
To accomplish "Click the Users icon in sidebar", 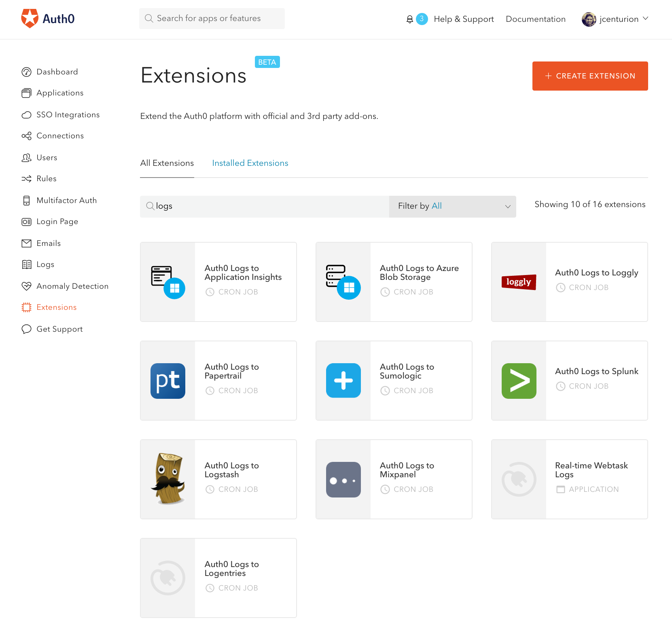I will click(26, 158).
